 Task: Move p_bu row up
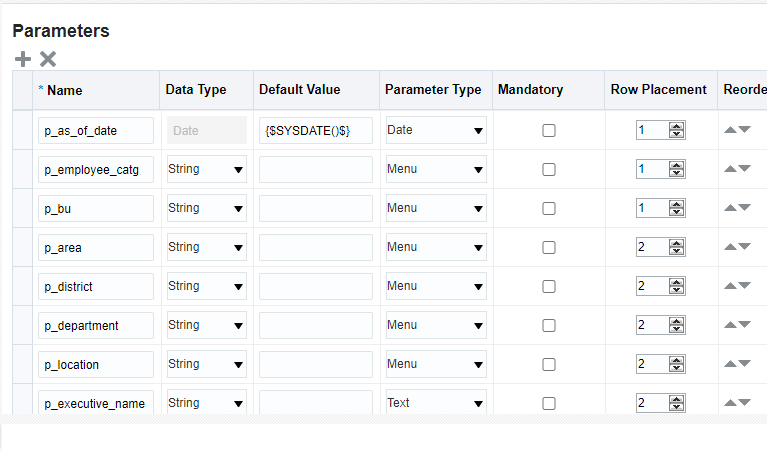click(x=730, y=207)
